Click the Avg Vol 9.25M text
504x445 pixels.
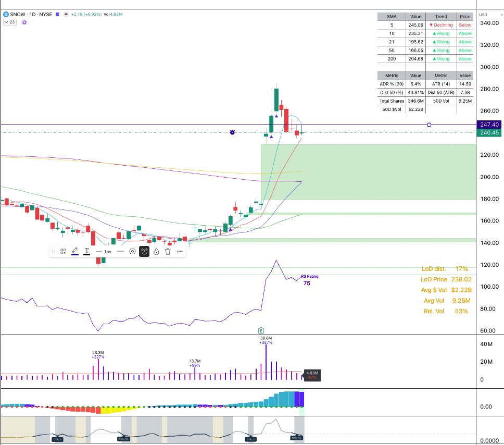tap(447, 301)
